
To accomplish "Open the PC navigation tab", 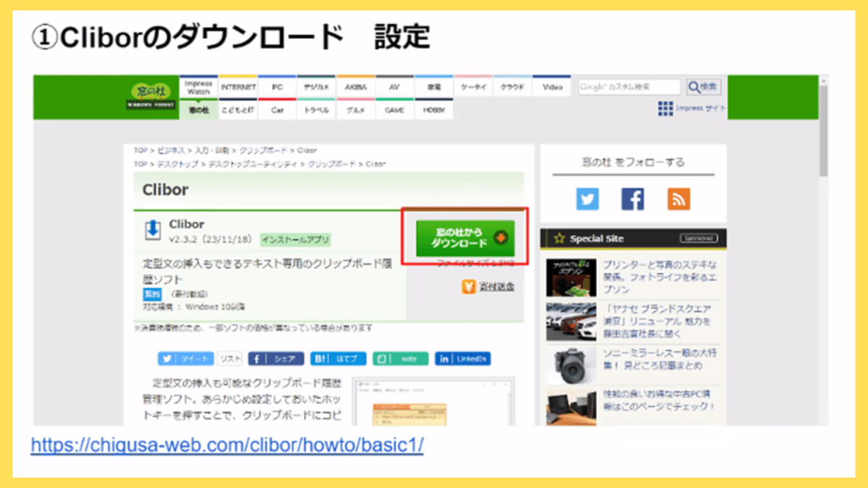I will point(277,87).
